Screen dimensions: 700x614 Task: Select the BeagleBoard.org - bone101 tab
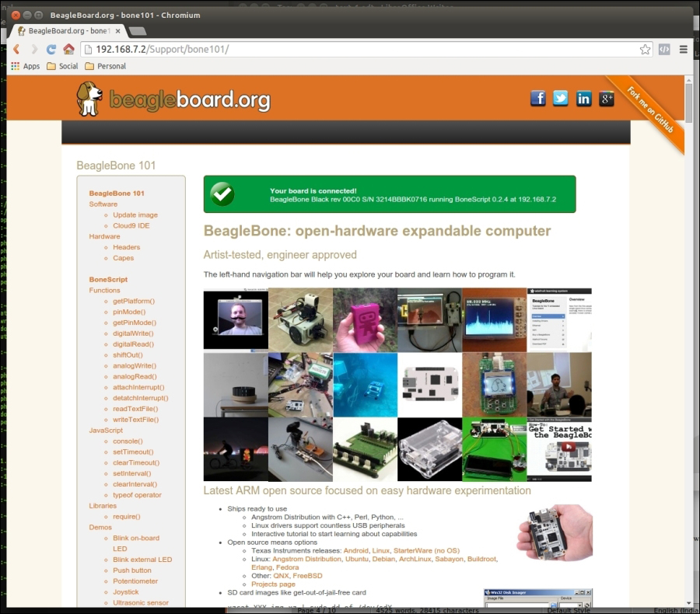click(x=68, y=31)
